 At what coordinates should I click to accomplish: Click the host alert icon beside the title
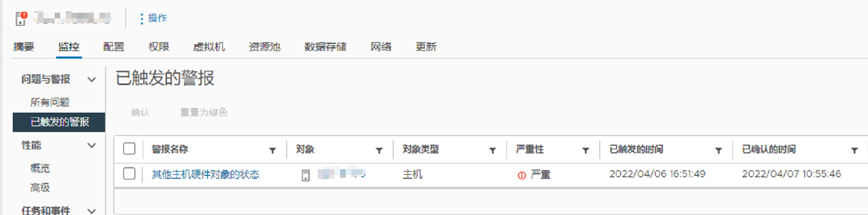coord(21,18)
